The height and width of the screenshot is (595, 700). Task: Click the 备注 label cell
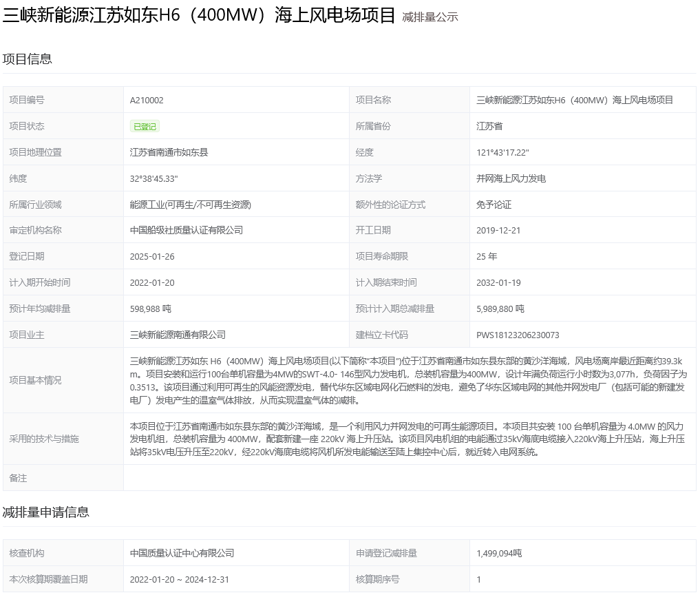pos(63,478)
